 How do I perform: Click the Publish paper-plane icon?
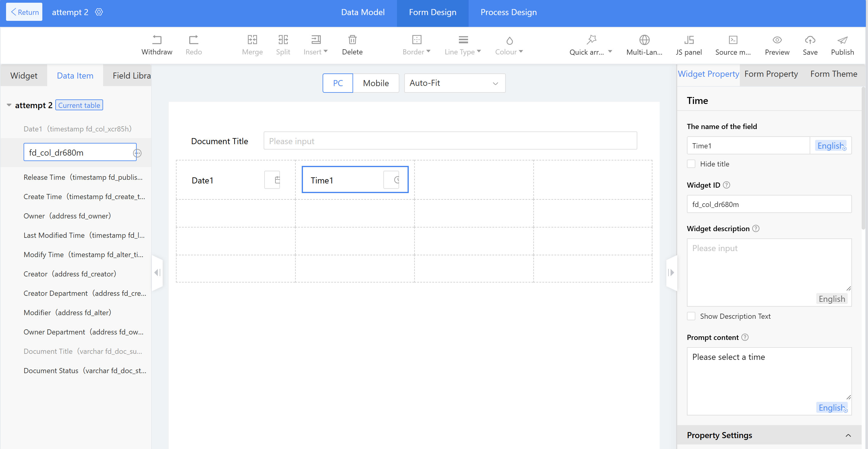tap(842, 40)
